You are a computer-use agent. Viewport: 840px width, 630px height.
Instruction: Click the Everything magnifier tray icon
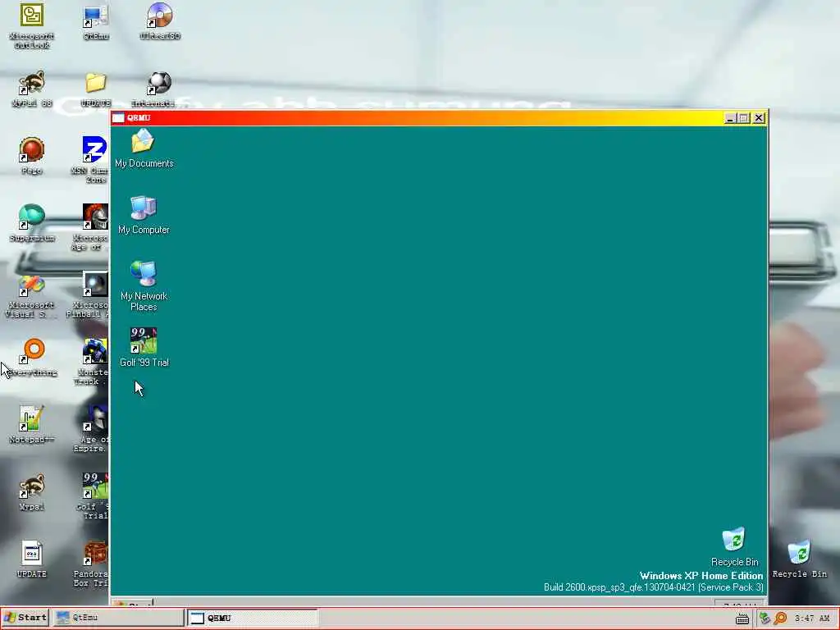tap(781, 619)
